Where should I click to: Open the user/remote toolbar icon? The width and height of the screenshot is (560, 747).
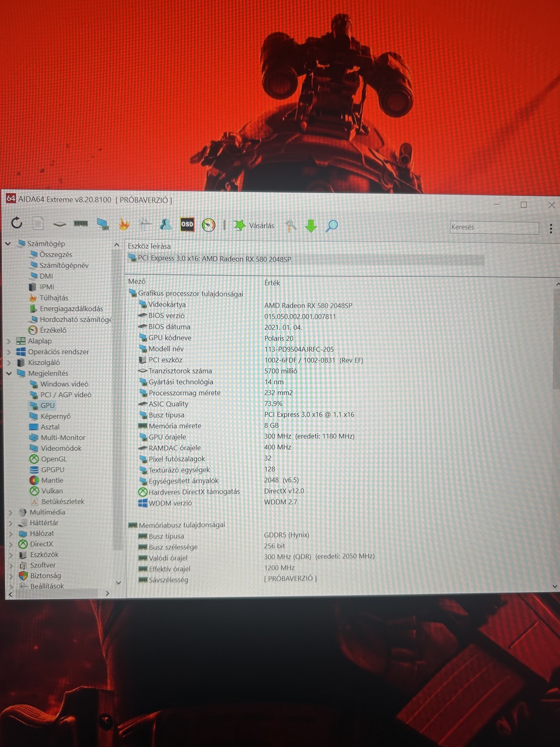(x=166, y=224)
